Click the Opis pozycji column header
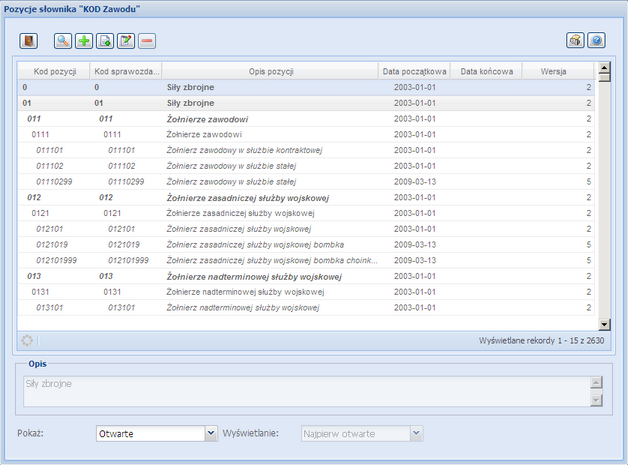The image size is (628, 465). [270, 72]
